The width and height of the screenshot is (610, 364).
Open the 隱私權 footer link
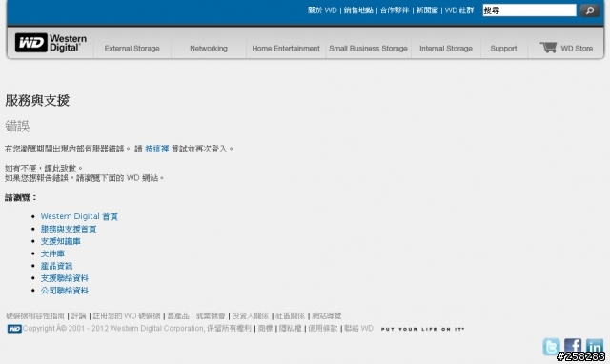(x=290, y=328)
